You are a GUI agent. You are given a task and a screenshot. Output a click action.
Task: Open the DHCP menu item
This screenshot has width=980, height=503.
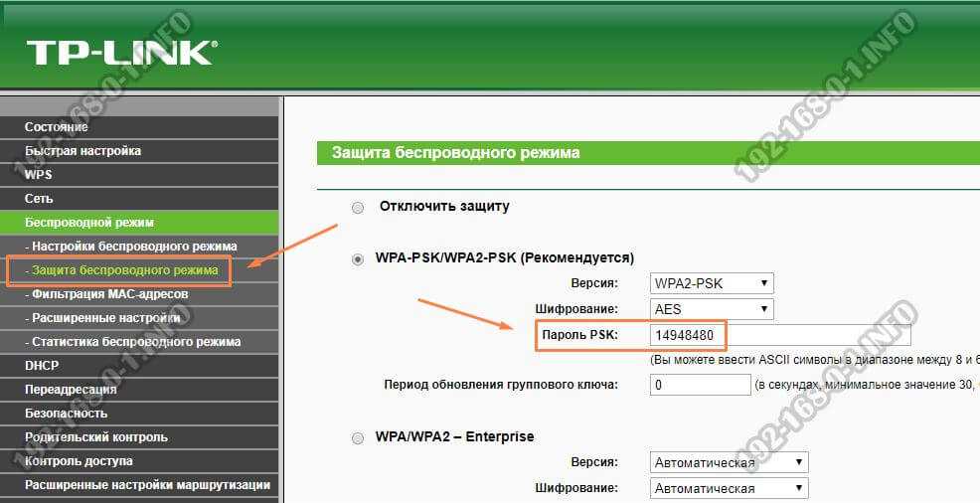click(x=139, y=366)
